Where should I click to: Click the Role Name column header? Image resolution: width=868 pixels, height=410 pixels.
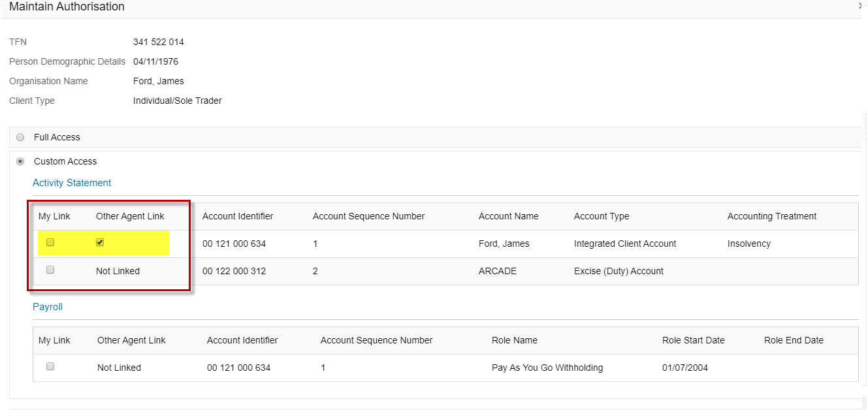(x=514, y=340)
